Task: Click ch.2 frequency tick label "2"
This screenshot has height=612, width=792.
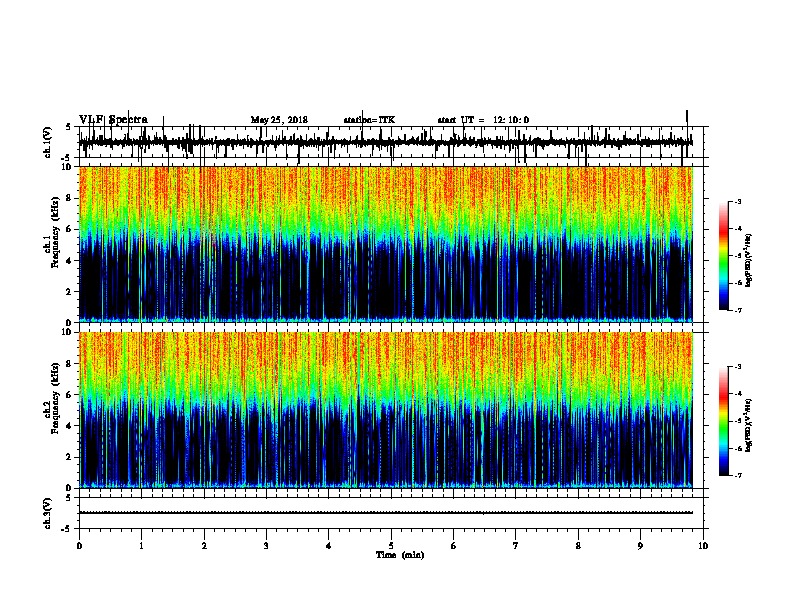Action: [x=69, y=457]
